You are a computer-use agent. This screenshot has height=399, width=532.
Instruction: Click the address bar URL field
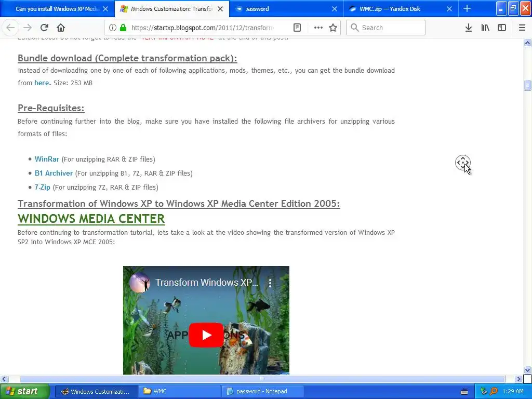(202, 28)
